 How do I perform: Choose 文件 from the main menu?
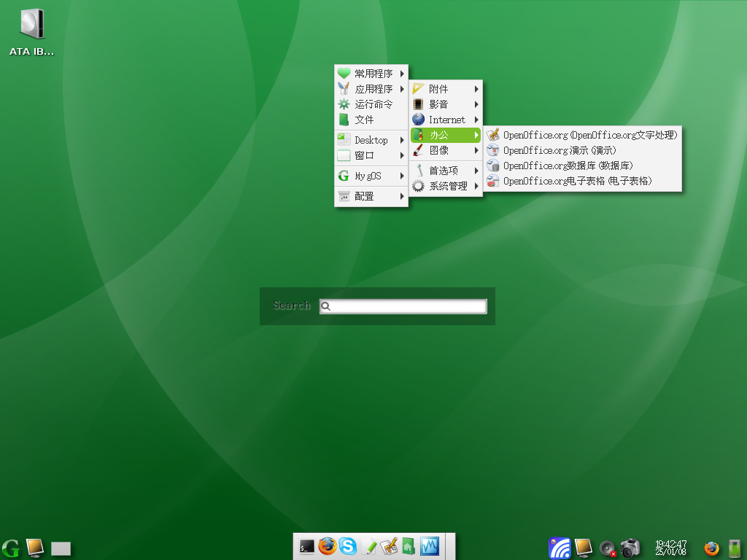[371, 120]
